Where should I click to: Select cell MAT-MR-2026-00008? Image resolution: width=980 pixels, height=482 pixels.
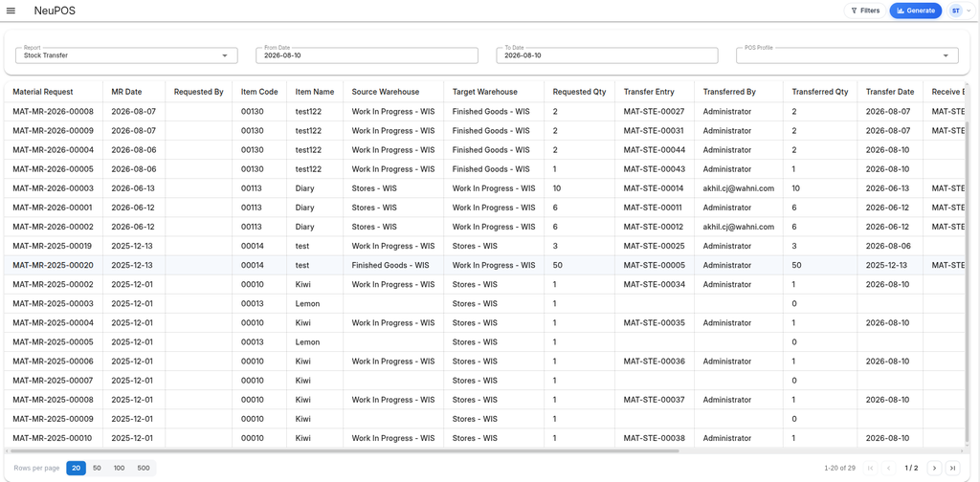pyautogui.click(x=54, y=112)
